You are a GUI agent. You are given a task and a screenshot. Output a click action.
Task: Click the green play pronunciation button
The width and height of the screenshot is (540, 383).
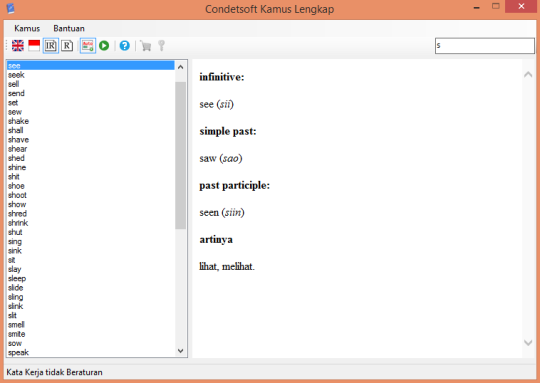(104, 45)
